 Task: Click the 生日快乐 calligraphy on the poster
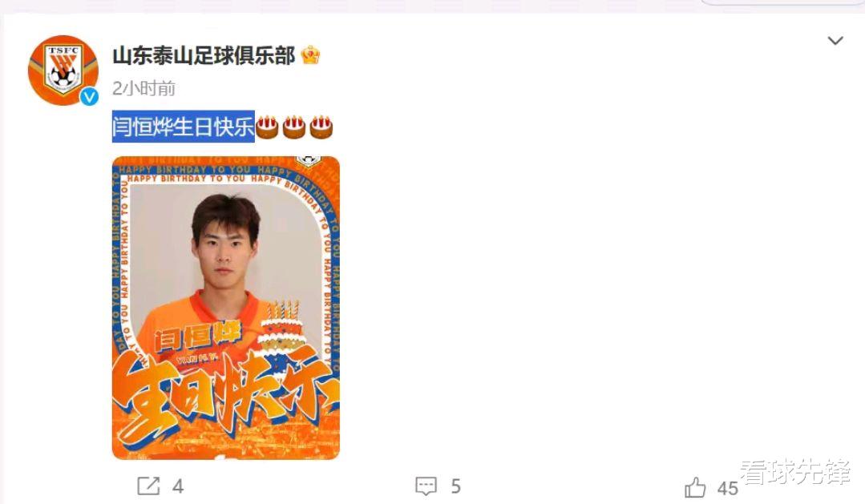click(225, 397)
